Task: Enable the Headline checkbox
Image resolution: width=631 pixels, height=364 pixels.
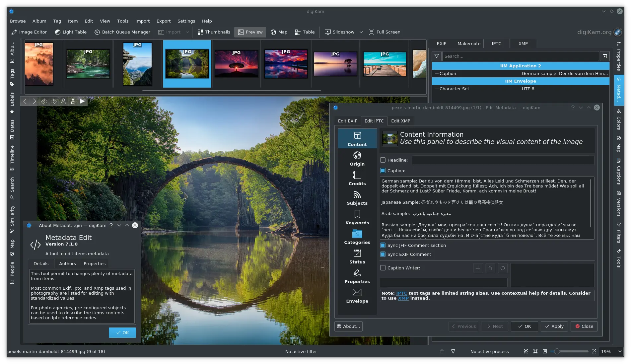Action: [383, 160]
